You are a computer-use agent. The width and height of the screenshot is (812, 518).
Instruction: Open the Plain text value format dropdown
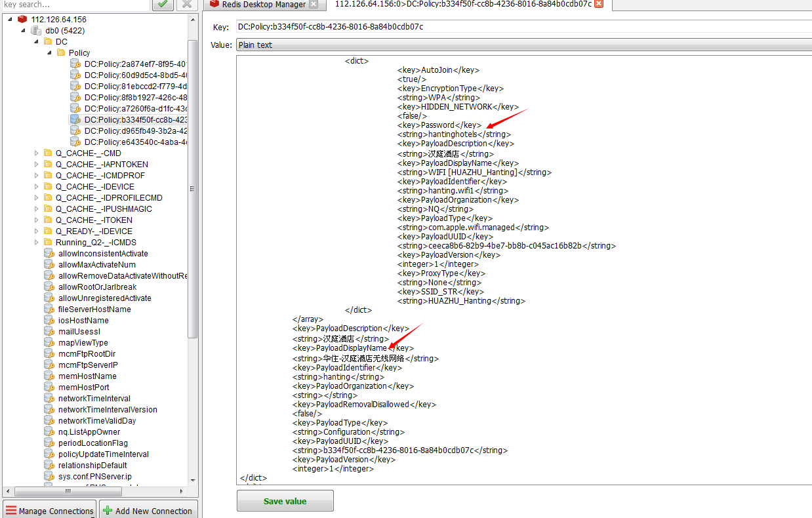[523, 45]
